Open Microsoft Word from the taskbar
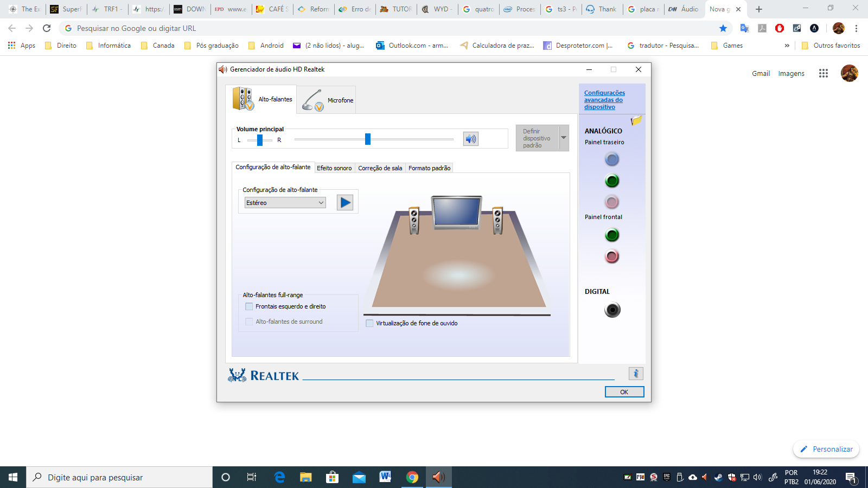Screen dimensions: 868x488 (x=385, y=477)
